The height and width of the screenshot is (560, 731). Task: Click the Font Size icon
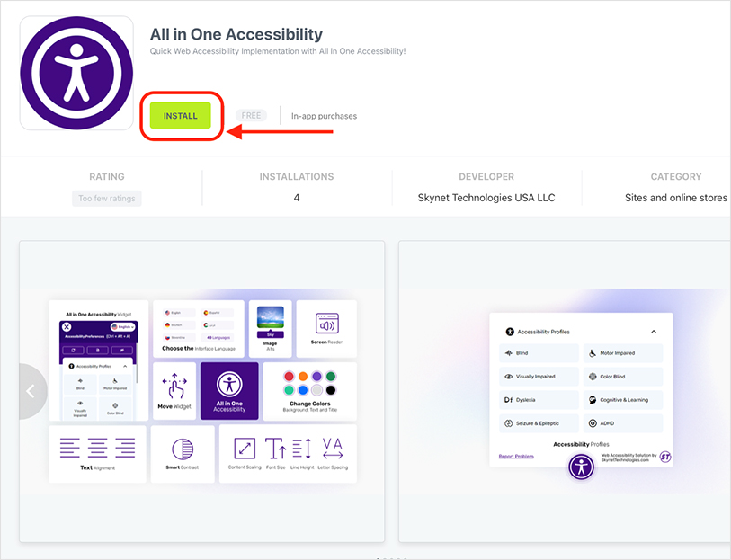tap(275, 448)
